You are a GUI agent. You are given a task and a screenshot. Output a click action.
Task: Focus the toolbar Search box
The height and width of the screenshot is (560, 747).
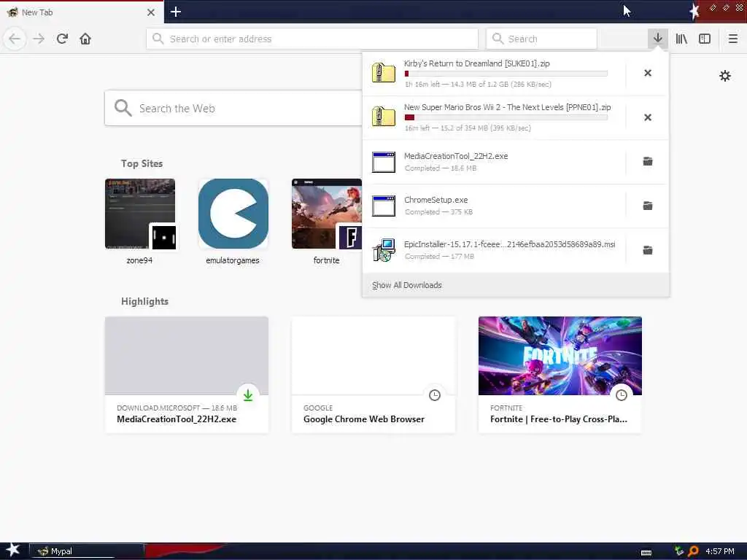point(541,39)
